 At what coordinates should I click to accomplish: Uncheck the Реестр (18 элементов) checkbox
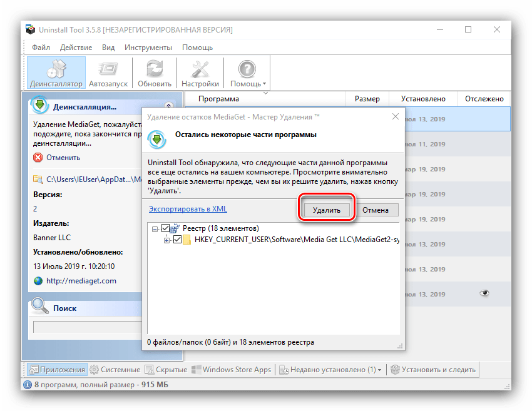165,228
